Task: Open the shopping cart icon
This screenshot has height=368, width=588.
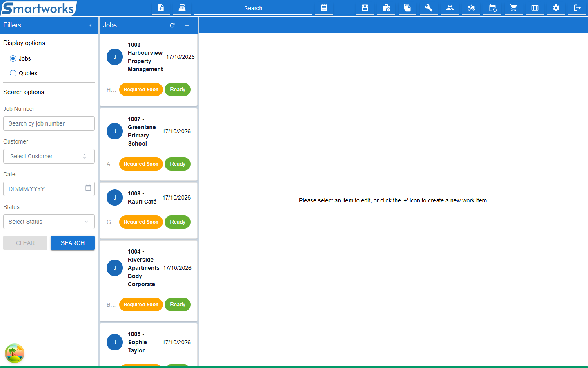Action: [514, 8]
